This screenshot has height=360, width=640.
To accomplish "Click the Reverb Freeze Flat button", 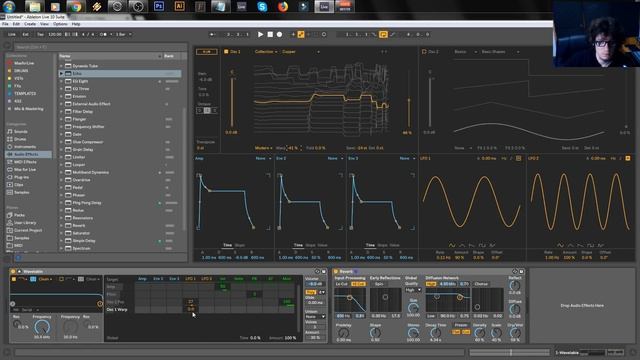I will click(456, 332).
